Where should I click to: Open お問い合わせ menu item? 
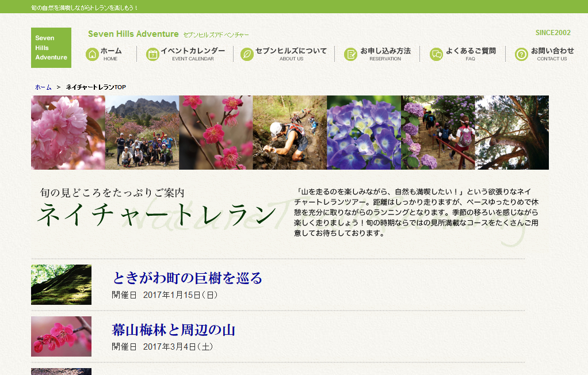coord(544,54)
